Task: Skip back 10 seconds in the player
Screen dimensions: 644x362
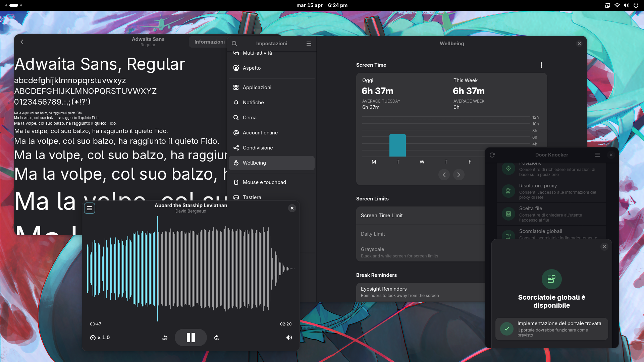Action: (x=165, y=338)
